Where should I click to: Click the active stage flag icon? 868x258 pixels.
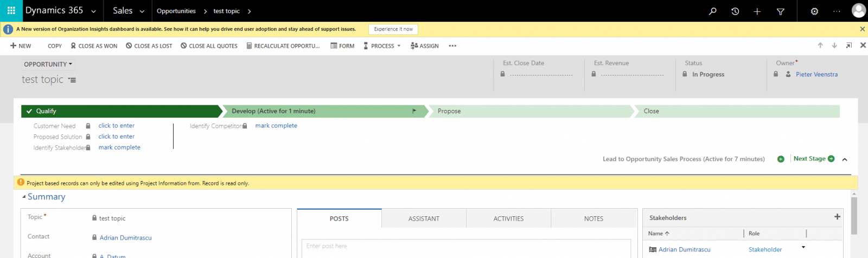pos(414,111)
